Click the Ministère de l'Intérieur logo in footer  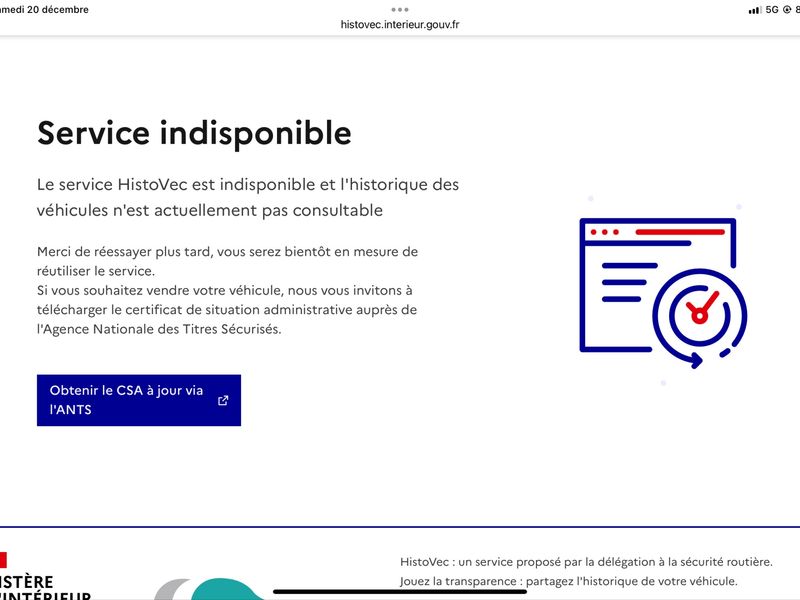[x=45, y=577]
